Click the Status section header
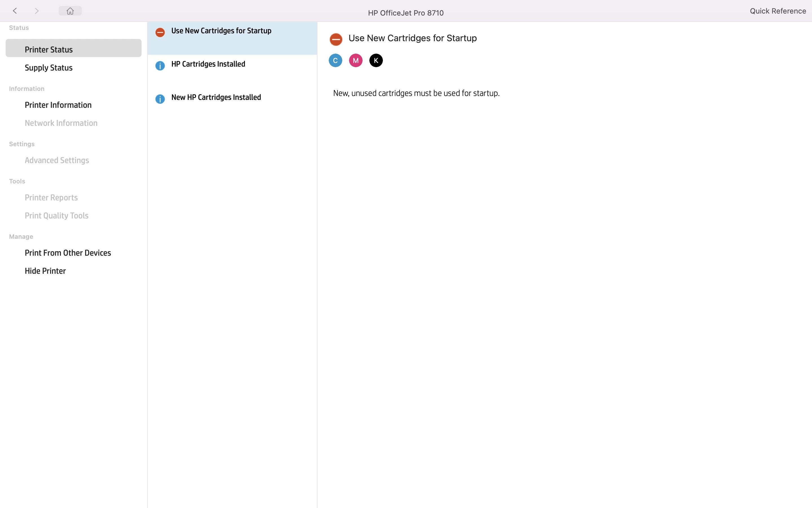 coord(19,28)
